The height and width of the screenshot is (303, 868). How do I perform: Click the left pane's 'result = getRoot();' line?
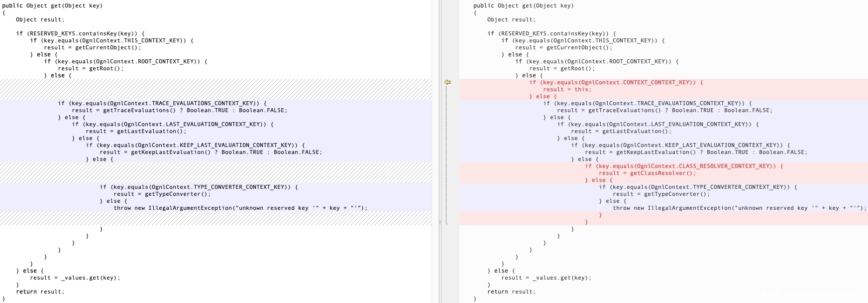(x=90, y=69)
